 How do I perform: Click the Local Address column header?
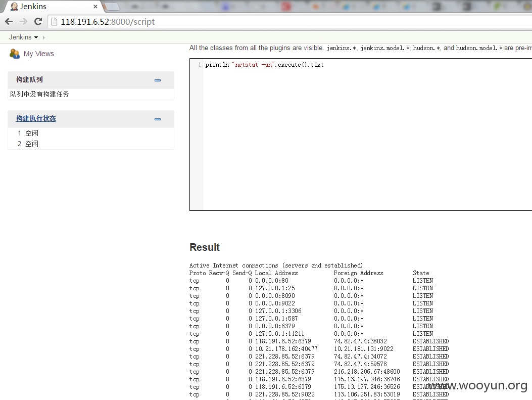tap(276, 273)
